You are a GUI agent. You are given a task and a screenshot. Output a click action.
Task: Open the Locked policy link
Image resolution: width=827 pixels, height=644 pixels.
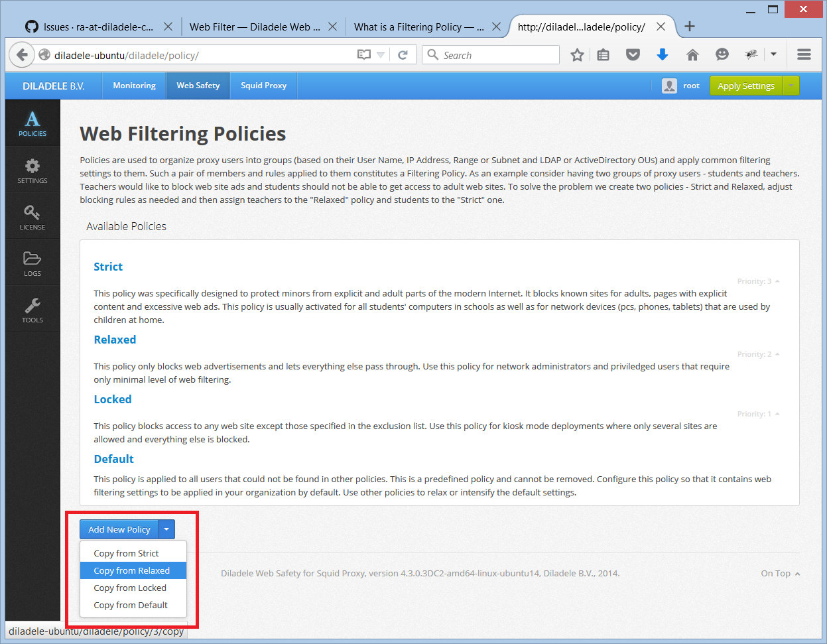pyautogui.click(x=113, y=399)
